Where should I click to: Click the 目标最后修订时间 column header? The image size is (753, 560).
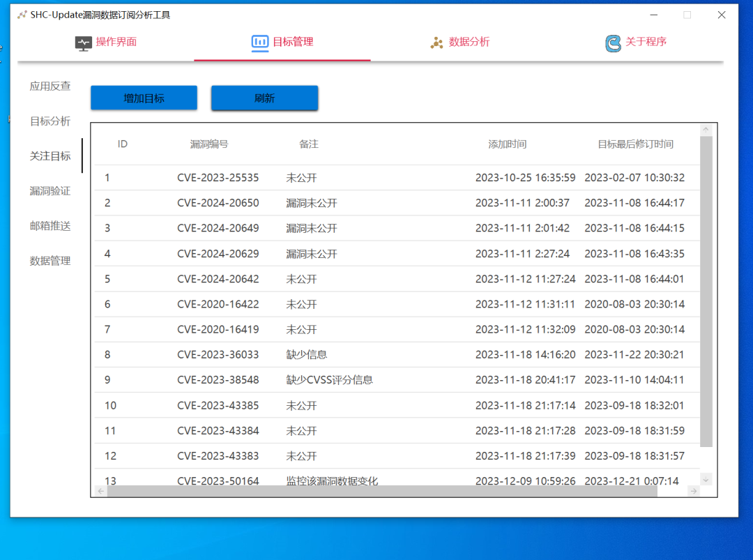click(635, 144)
